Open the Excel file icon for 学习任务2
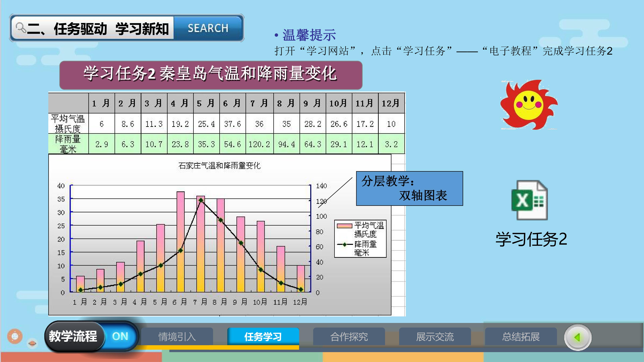The image size is (644, 362). coord(529,200)
